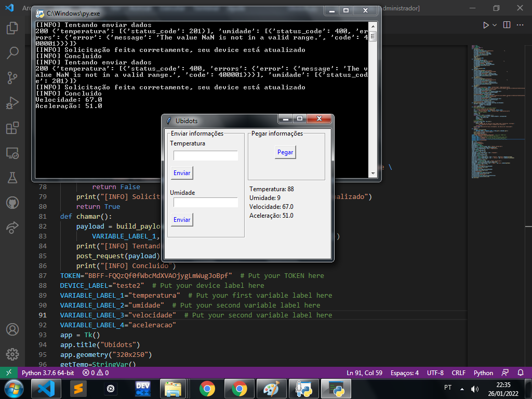The width and height of the screenshot is (532, 399).
Task: Open the Live Share view
Action: pyautogui.click(x=12, y=228)
